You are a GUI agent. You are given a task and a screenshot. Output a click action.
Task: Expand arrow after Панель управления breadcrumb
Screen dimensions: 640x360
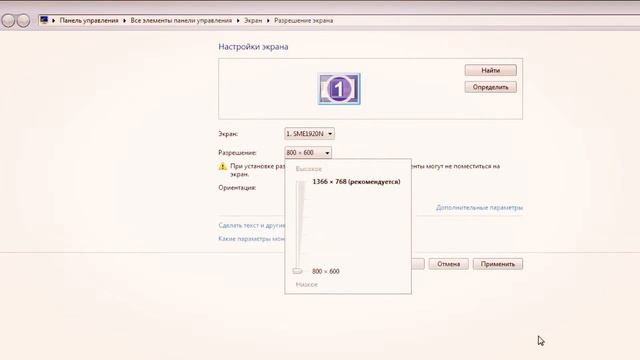[x=124, y=20]
